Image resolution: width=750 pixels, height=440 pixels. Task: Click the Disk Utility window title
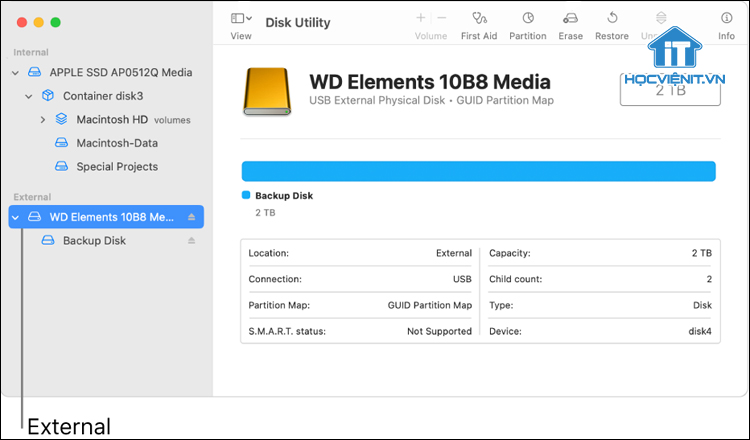(298, 22)
